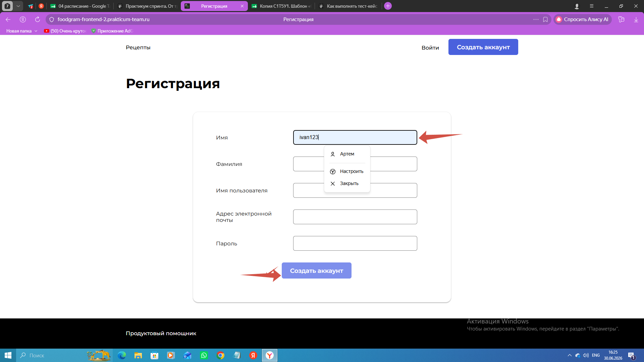Screen dimensions: 644x362
Task: Show hidden system tray icons
Action: pos(570,355)
